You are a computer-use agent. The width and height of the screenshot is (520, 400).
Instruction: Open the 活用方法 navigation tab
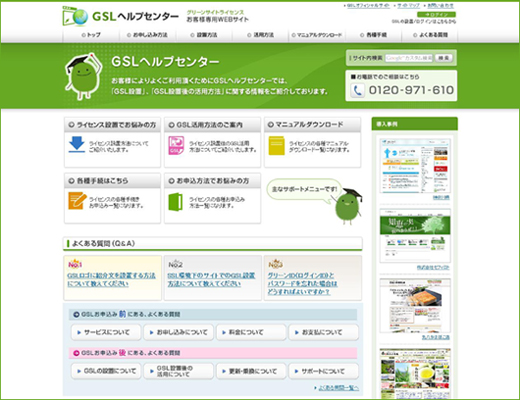261,35
